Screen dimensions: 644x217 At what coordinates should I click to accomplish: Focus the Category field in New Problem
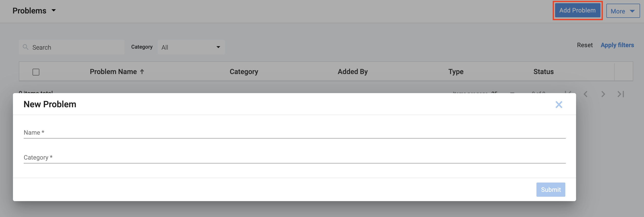294,158
